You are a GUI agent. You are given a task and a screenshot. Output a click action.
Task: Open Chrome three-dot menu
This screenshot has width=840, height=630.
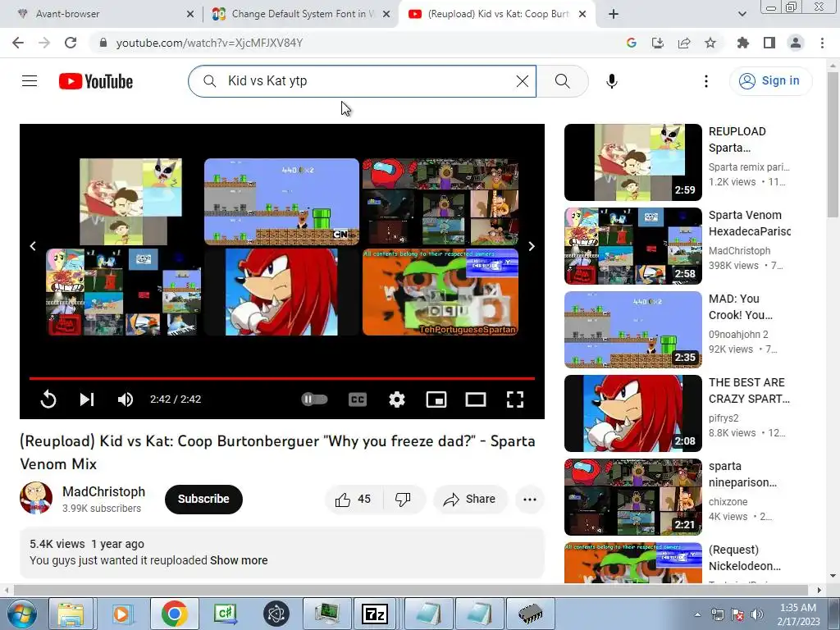(822, 43)
